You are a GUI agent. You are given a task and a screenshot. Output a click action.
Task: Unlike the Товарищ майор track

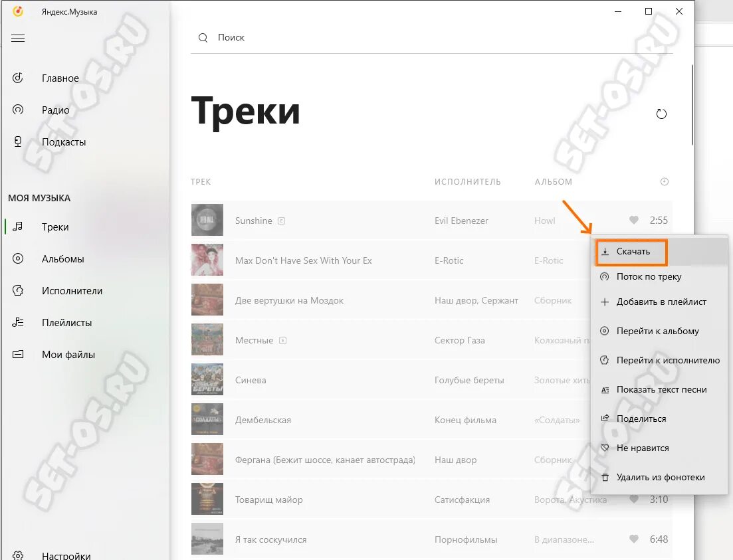pyautogui.click(x=633, y=500)
